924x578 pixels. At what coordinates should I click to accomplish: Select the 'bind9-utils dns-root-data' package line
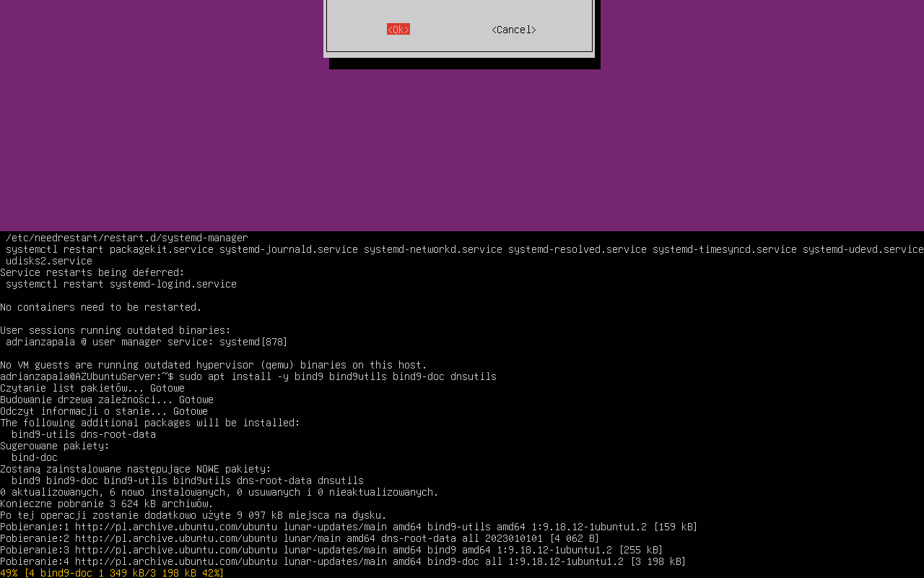click(84, 434)
